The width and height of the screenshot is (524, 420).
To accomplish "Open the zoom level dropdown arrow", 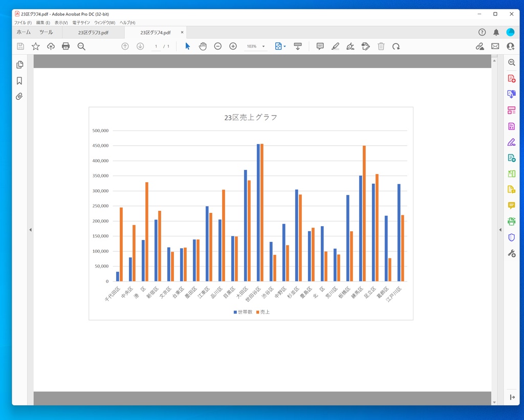I will pos(264,47).
